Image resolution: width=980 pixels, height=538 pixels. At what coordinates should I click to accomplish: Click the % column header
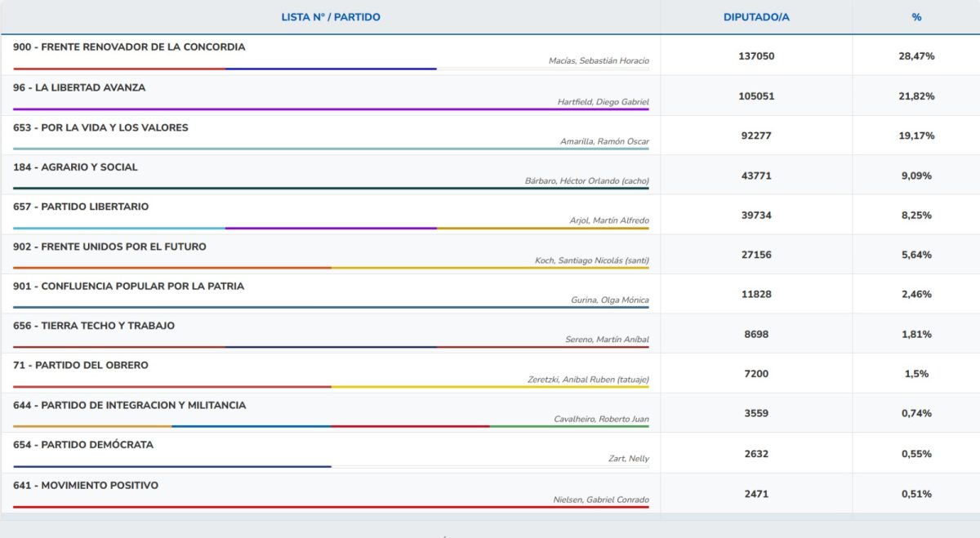pos(916,17)
